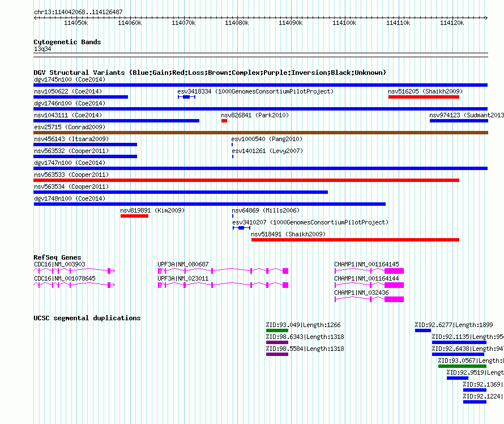Image resolution: width=504 pixels, height=424 pixels.
Task: Select the nsv974123 (Sudmant2013) variant bar
Action: [459, 121]
